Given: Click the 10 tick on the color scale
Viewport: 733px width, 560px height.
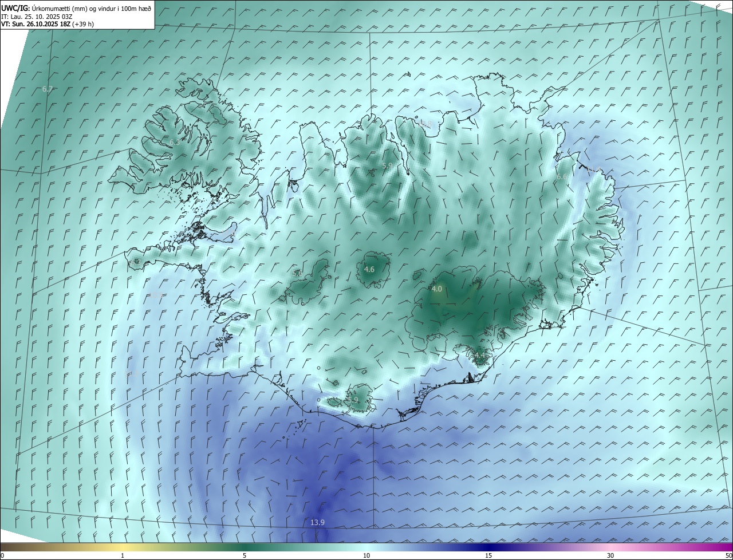Looking at the screenshot, I should 366,555.
